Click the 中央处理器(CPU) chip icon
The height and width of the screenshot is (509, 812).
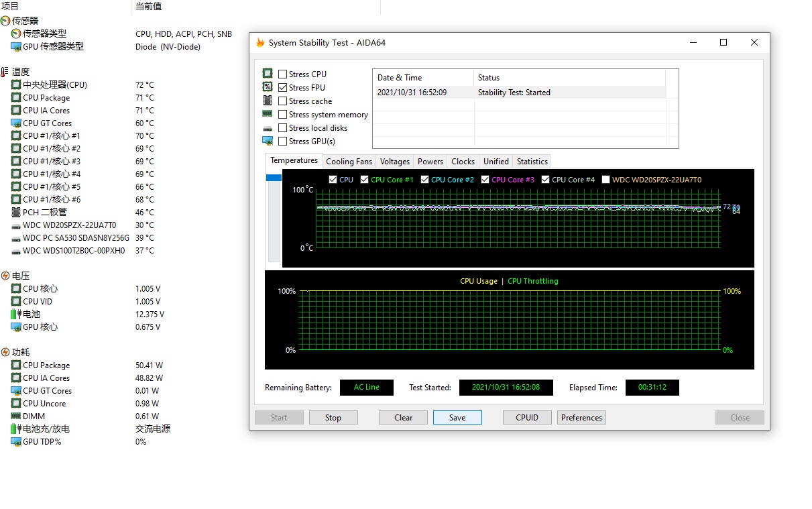[16, 84]
